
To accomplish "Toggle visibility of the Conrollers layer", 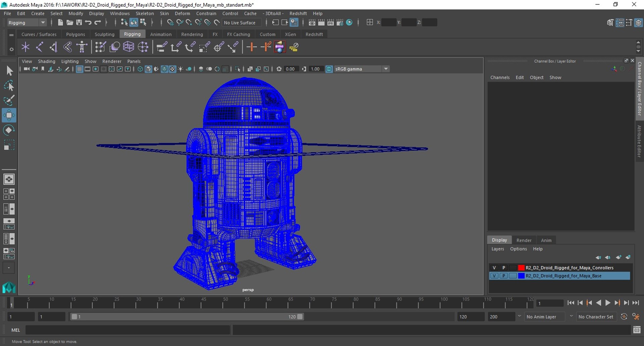I will pos(494,268).
